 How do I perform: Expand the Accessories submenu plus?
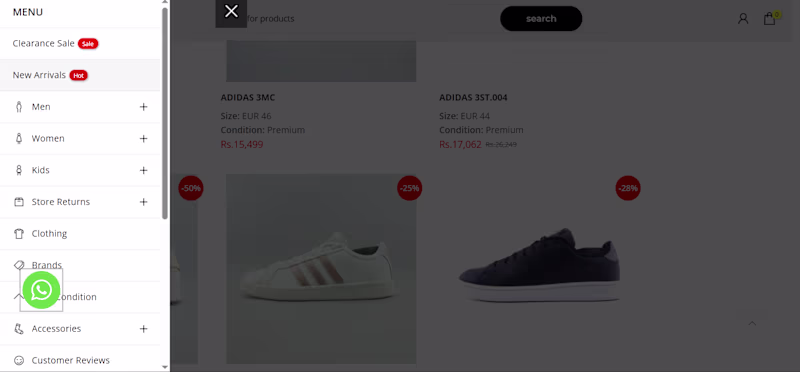coord(143,329)
